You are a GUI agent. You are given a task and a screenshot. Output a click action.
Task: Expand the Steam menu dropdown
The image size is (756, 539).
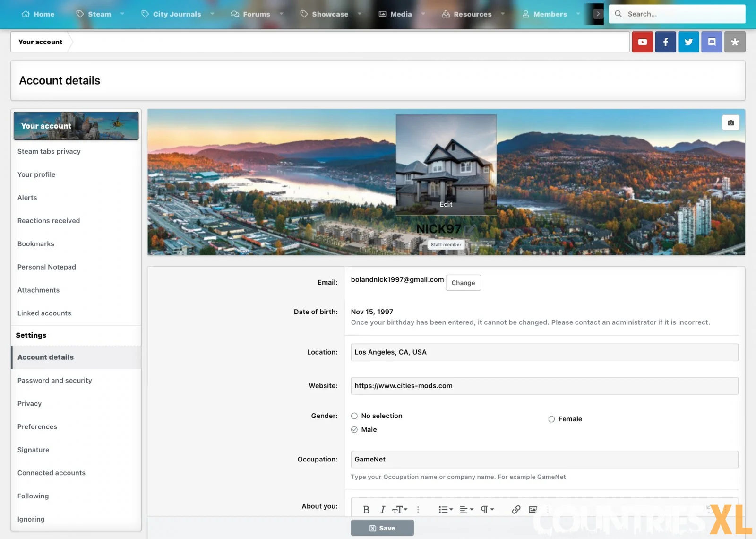[122, 14]
